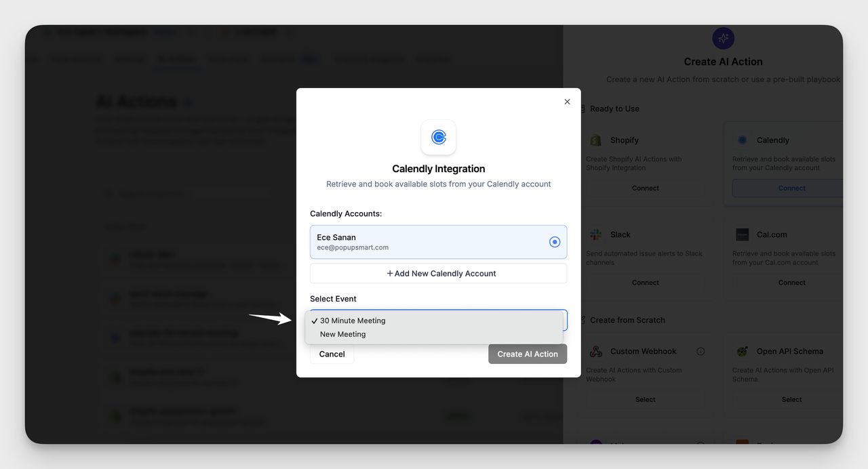Image resolution: width=868 pixels, height=469 pixels.
Task: Click the Create AI Action sparkle icon
Action: tap(723, 38)
